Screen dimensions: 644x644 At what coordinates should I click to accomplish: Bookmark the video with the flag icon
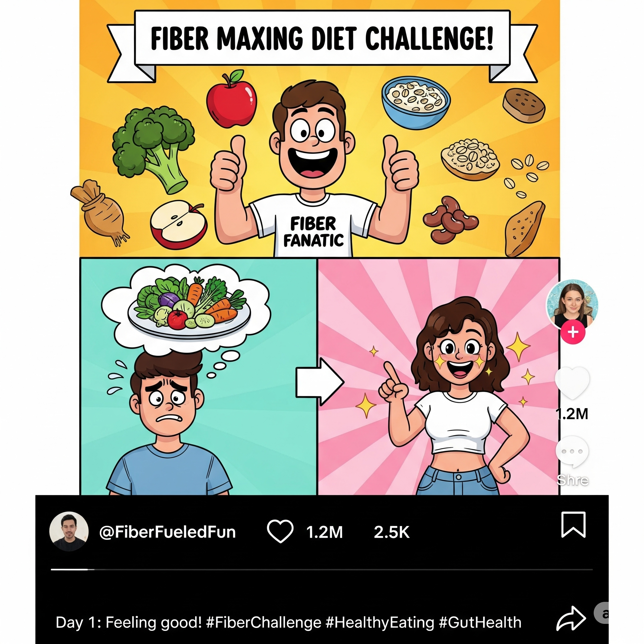pos(573,525)
